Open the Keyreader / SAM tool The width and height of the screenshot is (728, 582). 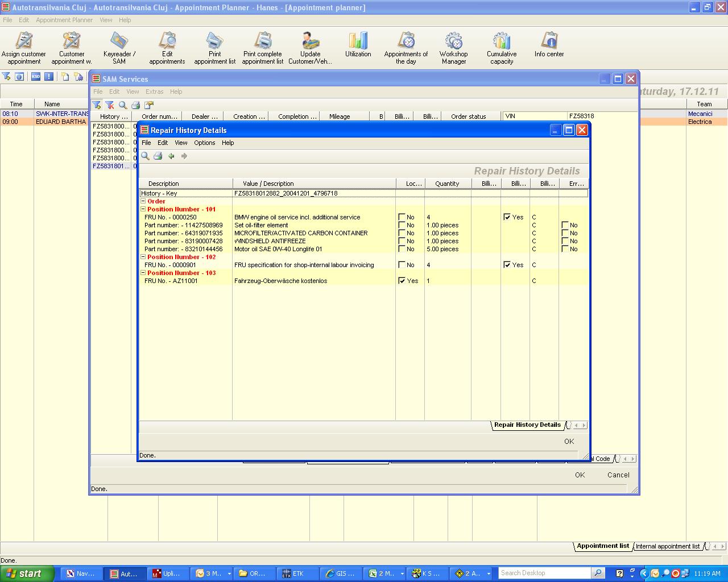119,48
